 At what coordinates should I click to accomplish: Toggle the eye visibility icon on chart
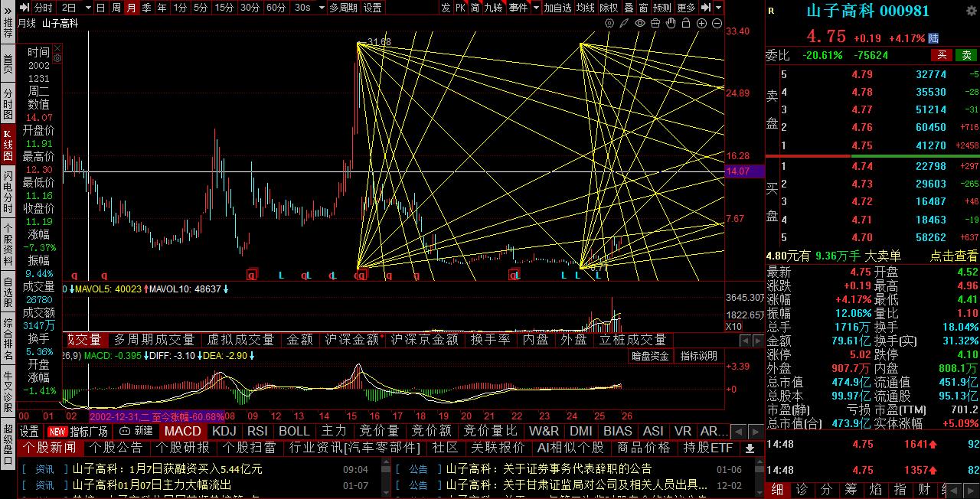click(640, 24)
